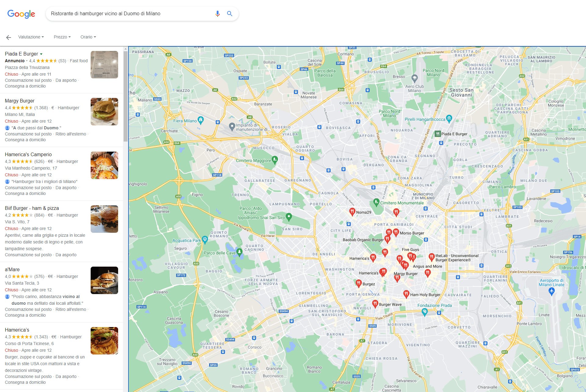Screen dimensions: 586x392
Task: Click the Five Guys map label
Action: point(411,250)
